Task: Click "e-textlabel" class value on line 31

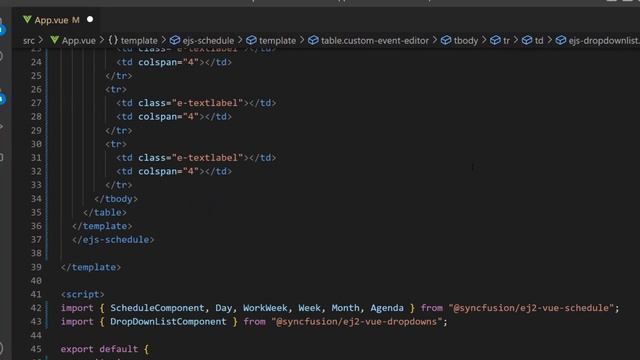Action: (x=207, y=158)
